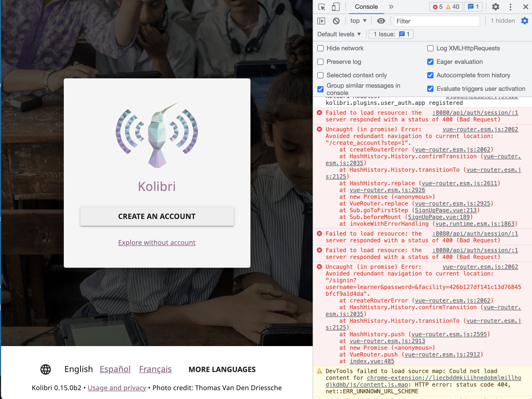
Task: Click the globe language icon on Kolibri page
Action: click(x=46, y=369)
